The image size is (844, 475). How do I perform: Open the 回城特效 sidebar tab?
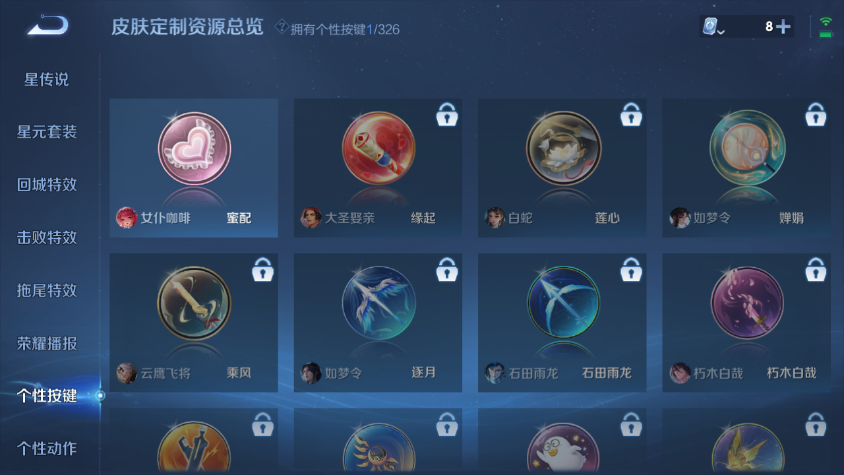[47, 185]
